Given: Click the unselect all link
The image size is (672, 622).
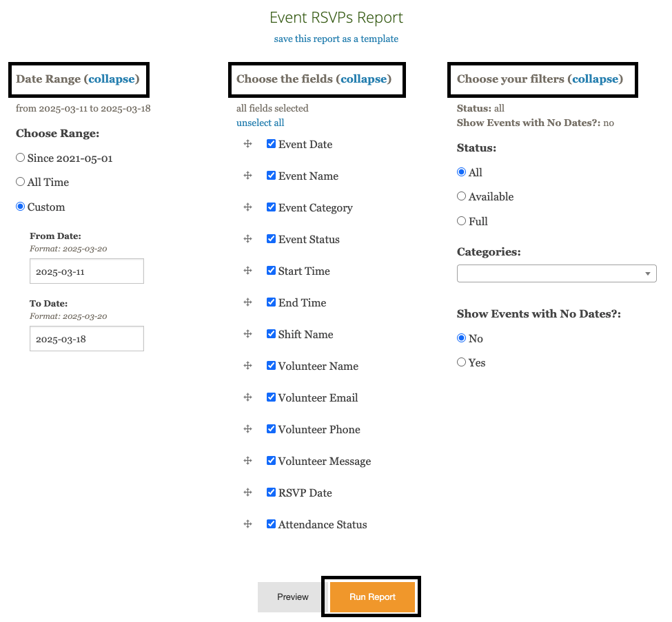Looking at the screenshot, I should (260, 123).
